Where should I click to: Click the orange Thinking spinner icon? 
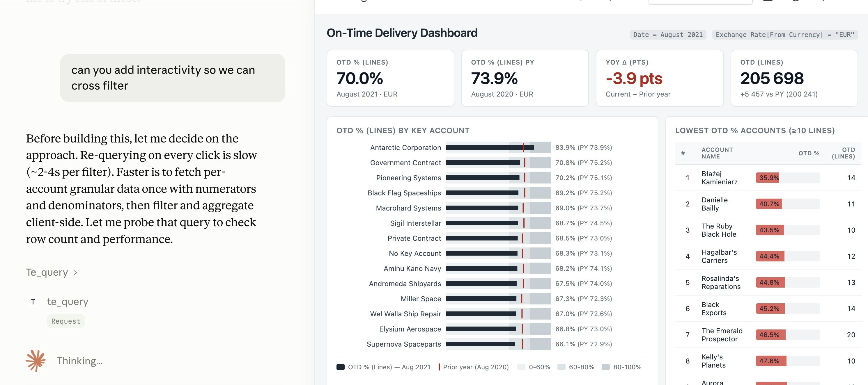point(36,361)
